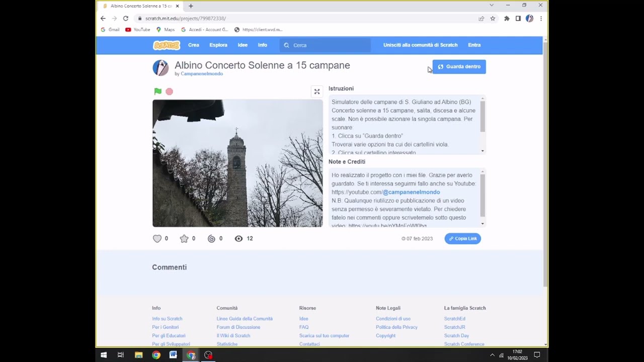644x362 pixels.
Task: Open the Gmail bookmark
Action: 110,30
